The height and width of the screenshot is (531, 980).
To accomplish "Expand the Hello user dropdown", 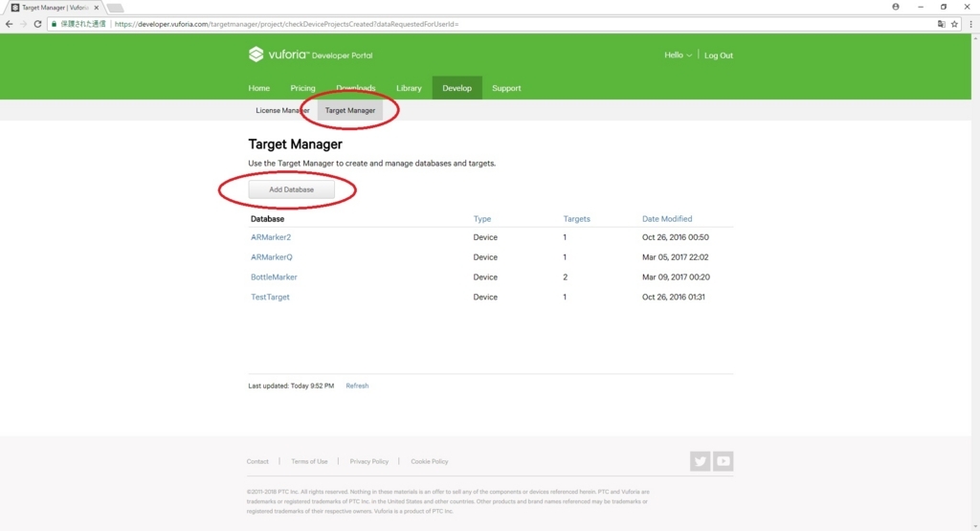I will point(678,55).
